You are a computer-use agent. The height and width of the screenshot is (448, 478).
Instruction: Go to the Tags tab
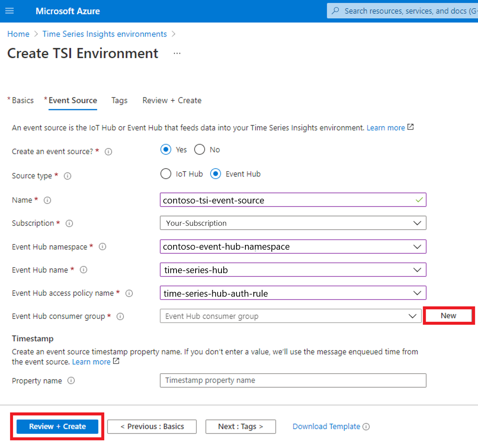coord(119,100)
